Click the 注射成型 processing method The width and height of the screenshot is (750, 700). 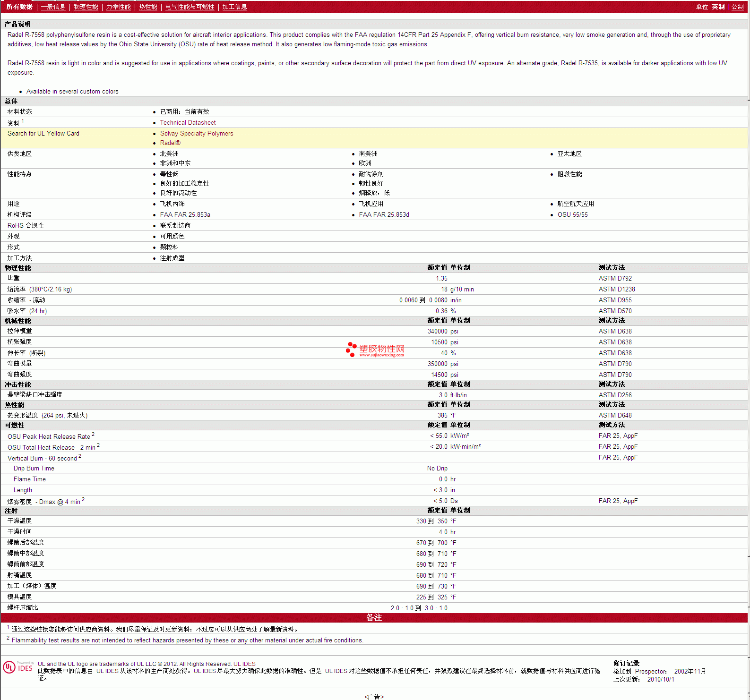click(172, 258)
